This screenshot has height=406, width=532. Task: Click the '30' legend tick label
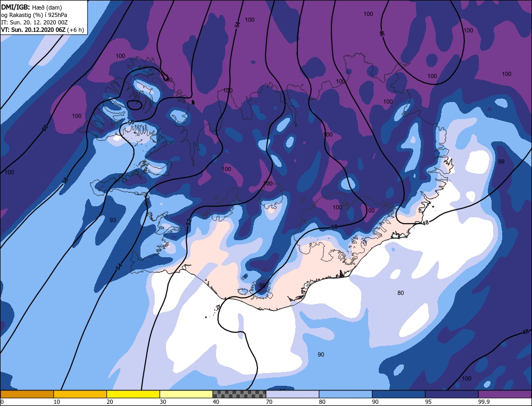[163, 402]
